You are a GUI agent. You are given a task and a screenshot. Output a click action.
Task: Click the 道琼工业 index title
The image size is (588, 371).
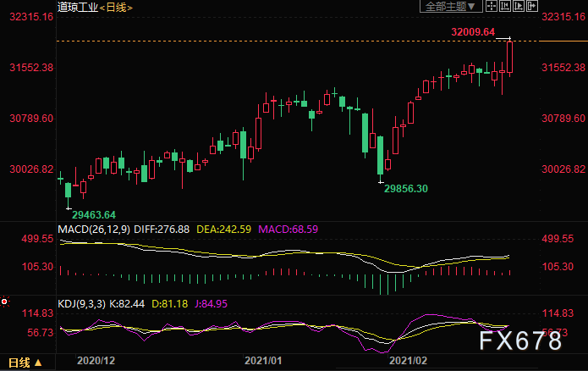78,7
